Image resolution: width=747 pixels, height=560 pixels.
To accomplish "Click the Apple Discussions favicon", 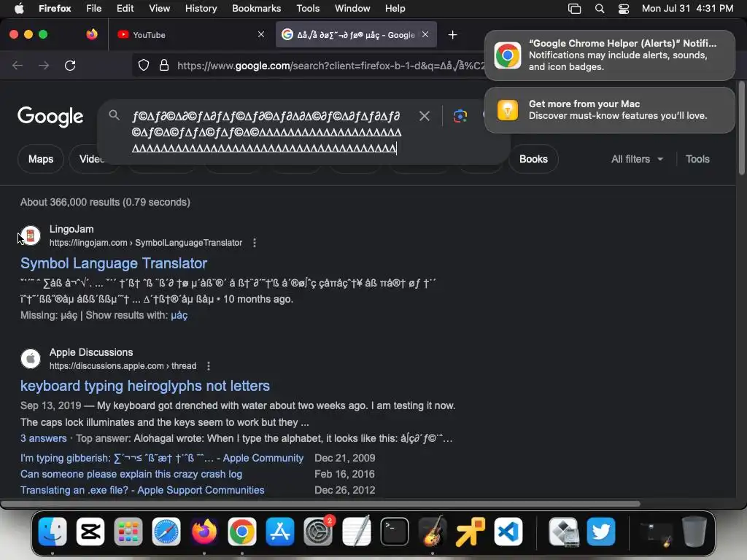I will (x=31, y=359).
